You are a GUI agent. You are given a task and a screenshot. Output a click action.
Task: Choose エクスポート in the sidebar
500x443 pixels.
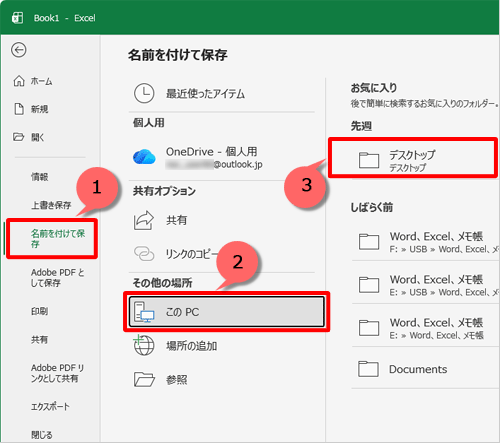click(50, 407)
